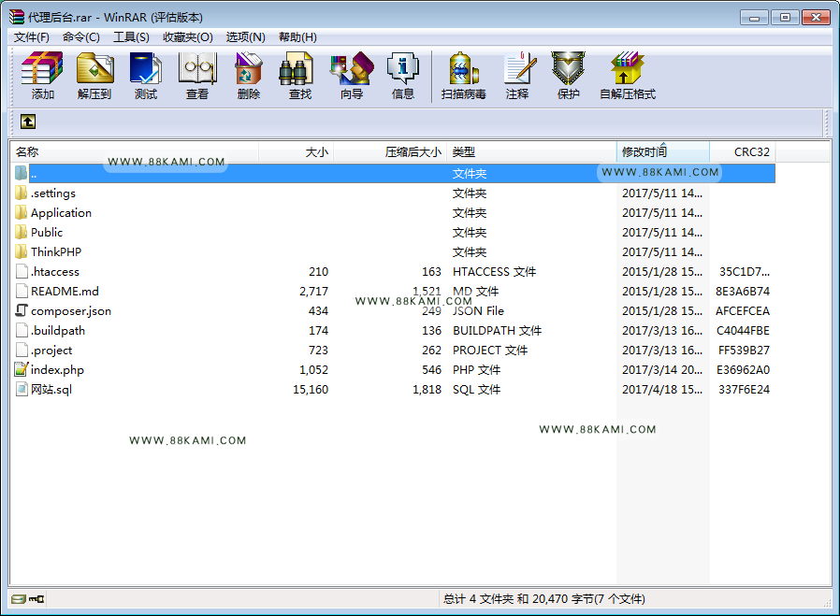The image size is (840, 616).
Task: Click the .htaccess file icon
Action: click(x=21, y=271)
